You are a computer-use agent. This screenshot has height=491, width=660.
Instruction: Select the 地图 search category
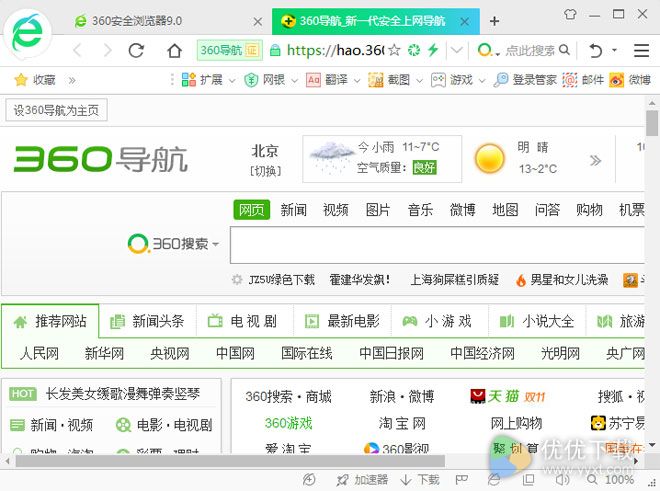[x=505, y=209]
